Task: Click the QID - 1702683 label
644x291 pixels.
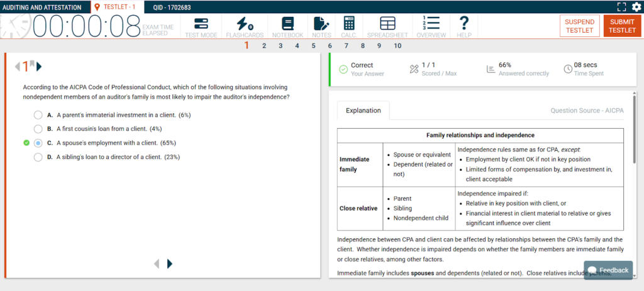Action: click(171, 8)
